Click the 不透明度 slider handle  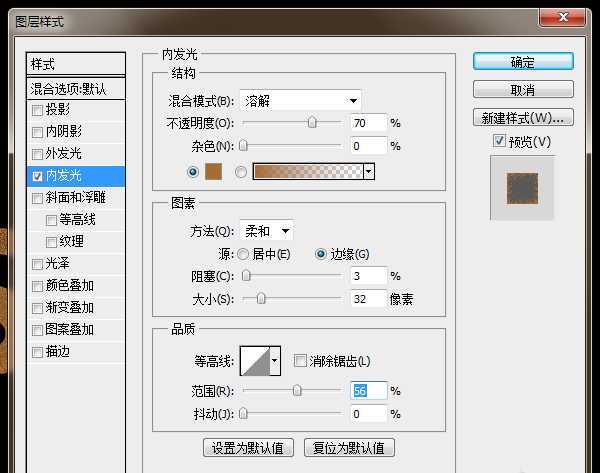[x=312, y=123]
